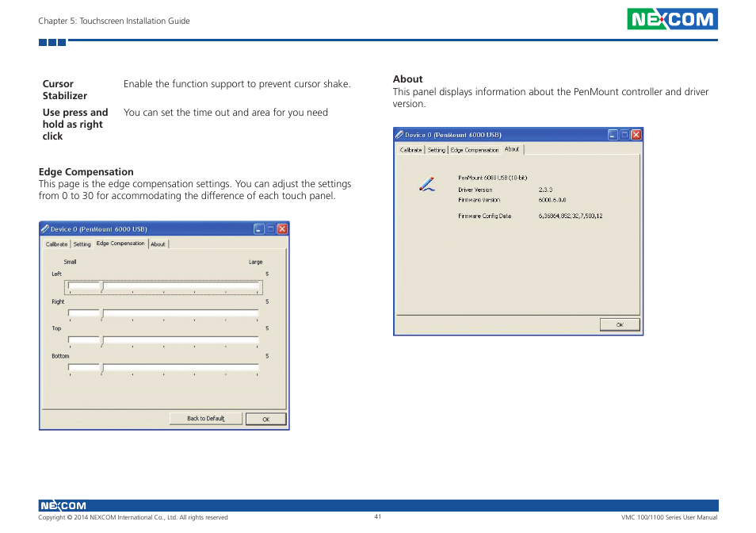Click the title bar icon of the Edge Compensation window
The width and height of the screenshot is (756, 533).
pos(46,229)
